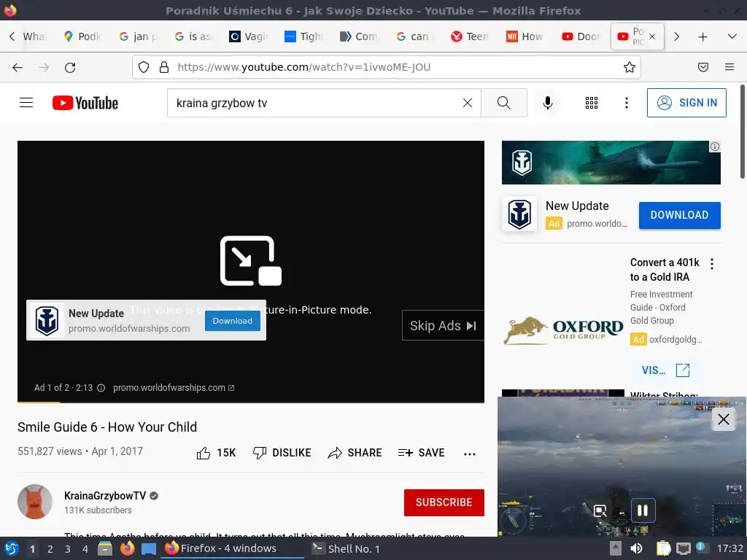Switch to the Com tab
Image resolution: width=747 pixels, height=560 pixels.
[360, 36]
